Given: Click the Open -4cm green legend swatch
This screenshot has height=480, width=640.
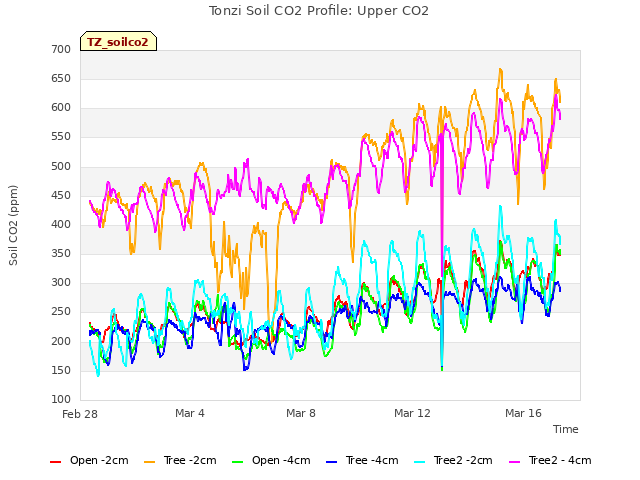Looking at the screenshot, I should coord(238,462).
